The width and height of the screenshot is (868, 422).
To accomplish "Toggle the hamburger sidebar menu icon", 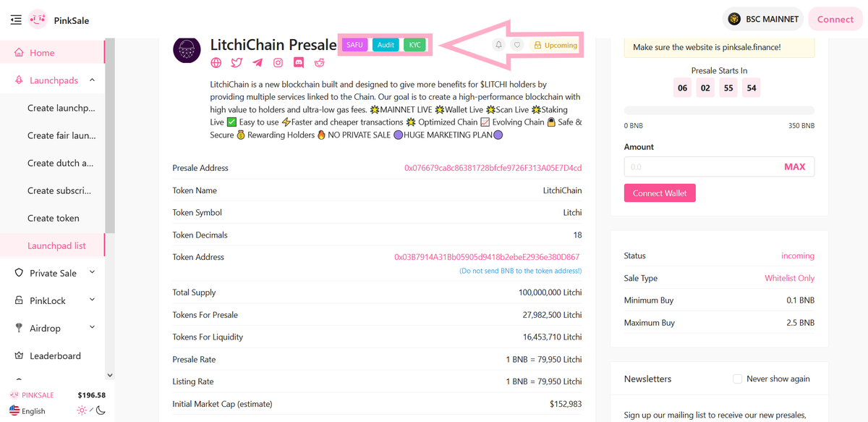I will point(16,20).
